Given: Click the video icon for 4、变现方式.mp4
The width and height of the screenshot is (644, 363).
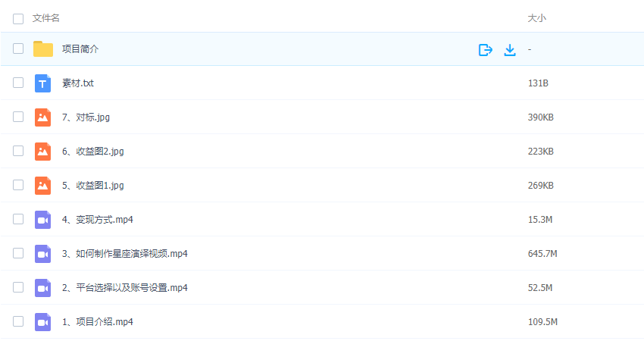Looking at the screenshot, I should tap(43, 220).
